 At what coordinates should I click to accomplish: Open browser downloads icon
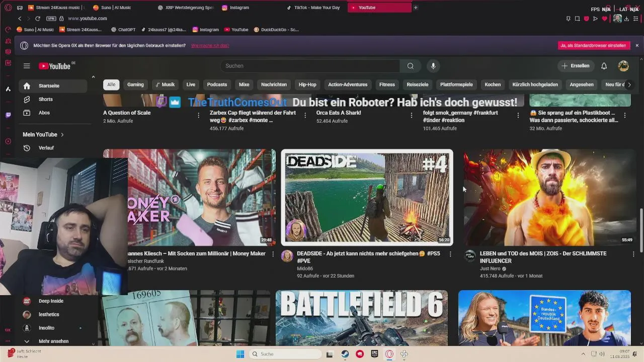626,19
